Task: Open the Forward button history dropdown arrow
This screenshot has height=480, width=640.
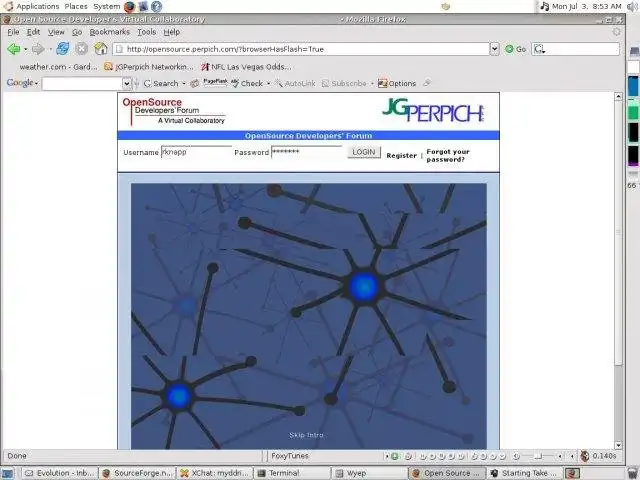Action: click(x=50, y=49)
